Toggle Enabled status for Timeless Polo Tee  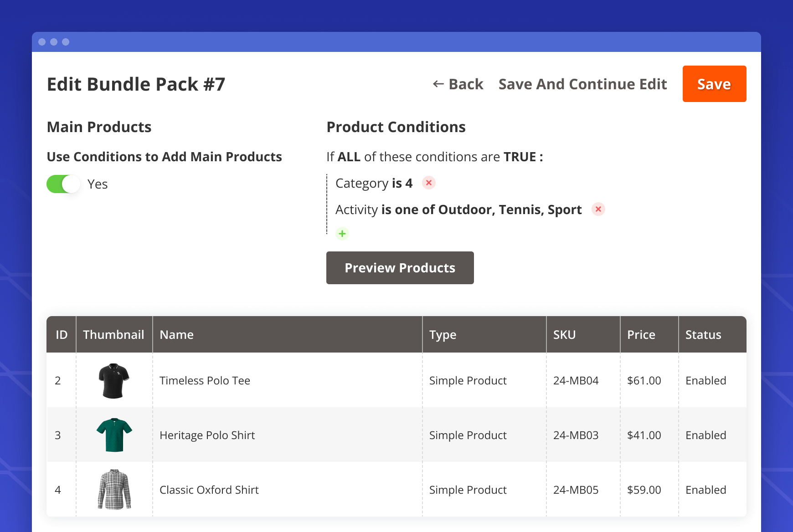705,380
